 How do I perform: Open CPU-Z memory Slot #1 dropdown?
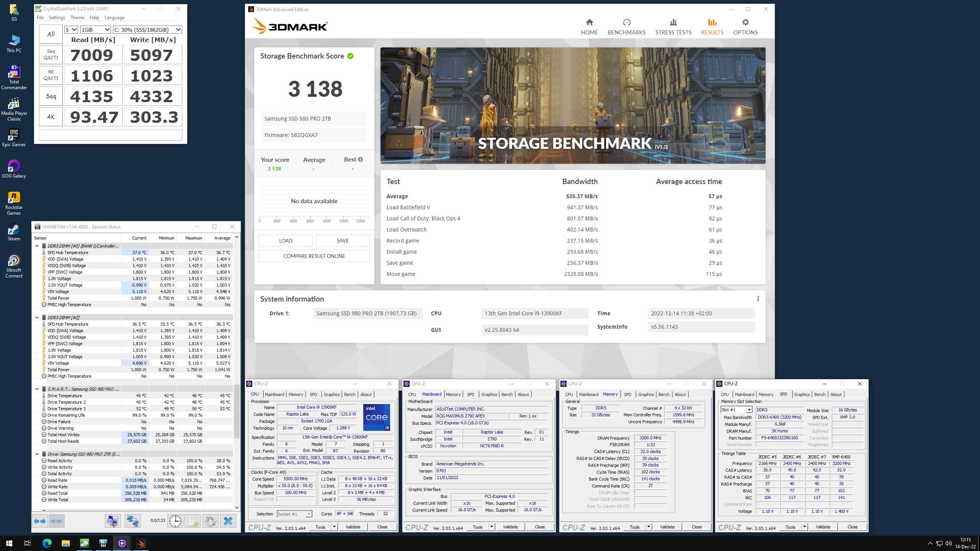[737, 410]
